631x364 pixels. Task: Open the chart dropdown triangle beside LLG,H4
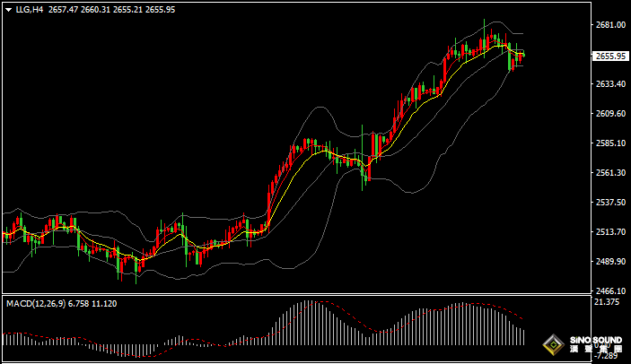[8, 10]
